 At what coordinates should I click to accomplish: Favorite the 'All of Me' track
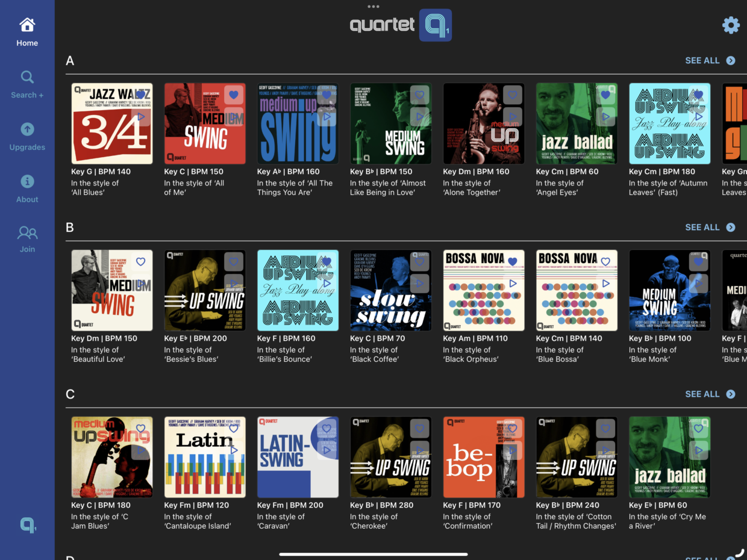(234, 95)
